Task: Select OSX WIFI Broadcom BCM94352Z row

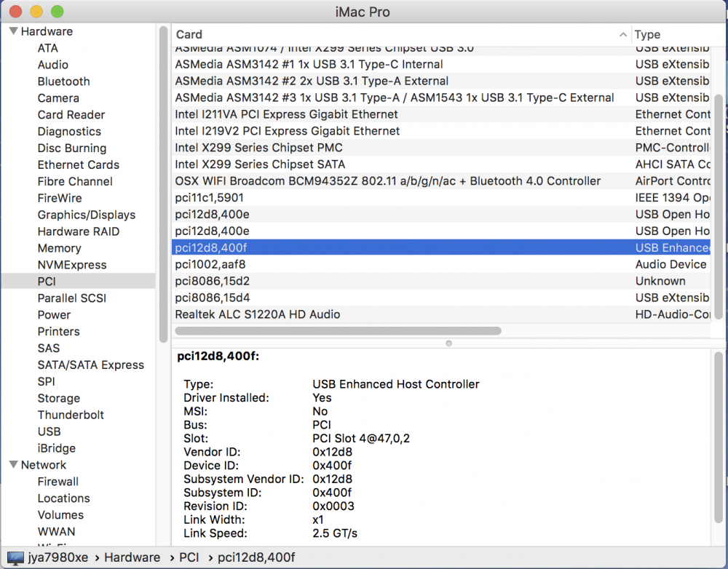Action: 441,181
